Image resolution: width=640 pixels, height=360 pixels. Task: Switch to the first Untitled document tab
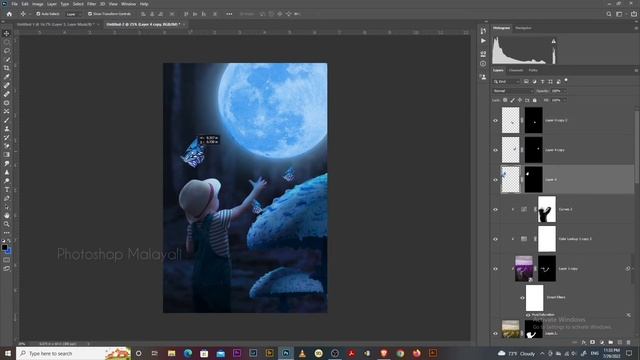[55, 24]
